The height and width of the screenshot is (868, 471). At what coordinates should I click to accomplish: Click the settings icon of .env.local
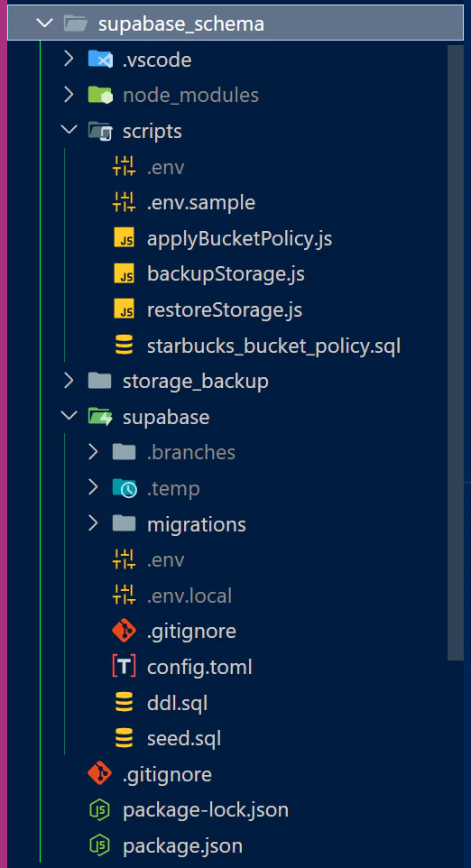pos(124,596)
